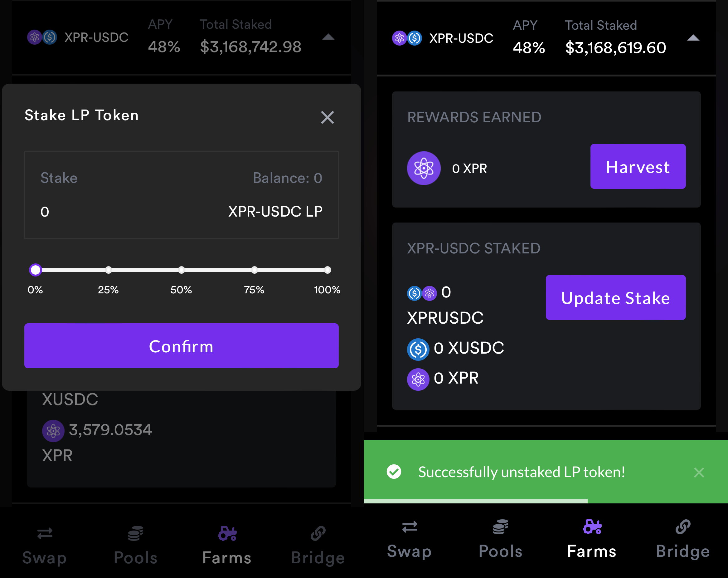The image size is (728, 578).
Task: Tap the Swap arrows icon in right panel
Action: 410,527
